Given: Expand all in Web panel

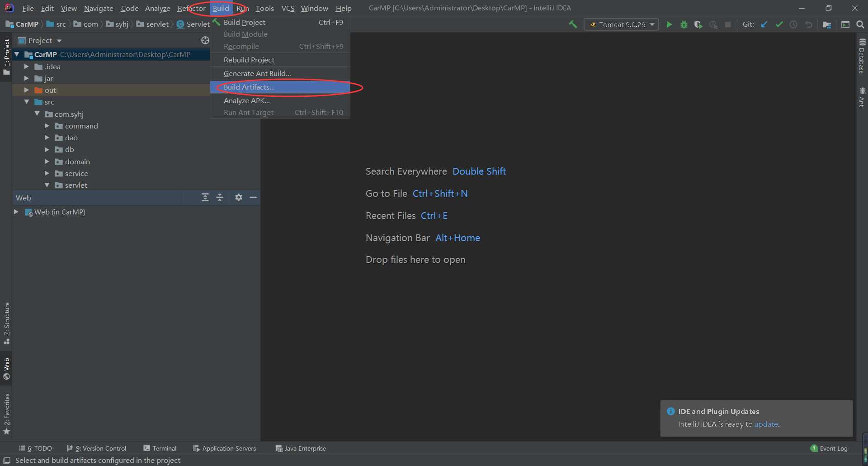Looking at the screenshot, I should click(x=205, y=197).
